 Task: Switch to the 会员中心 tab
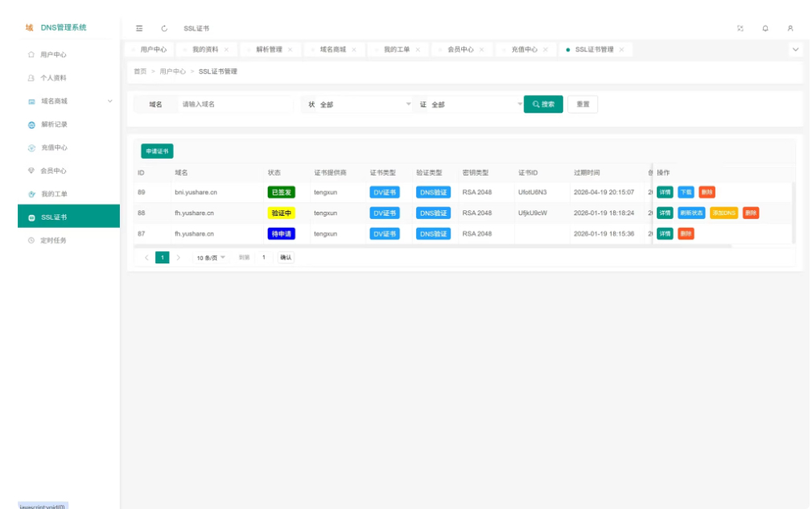[x=460, y=50]
